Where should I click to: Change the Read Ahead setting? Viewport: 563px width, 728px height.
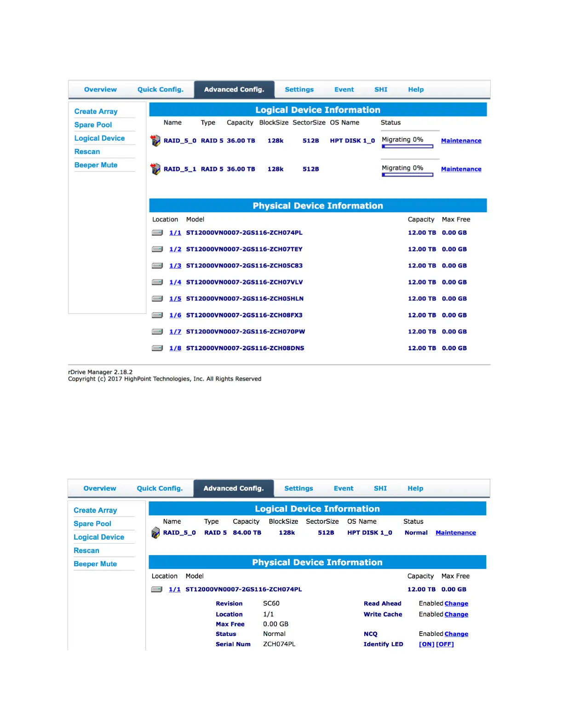coord(456,603)
